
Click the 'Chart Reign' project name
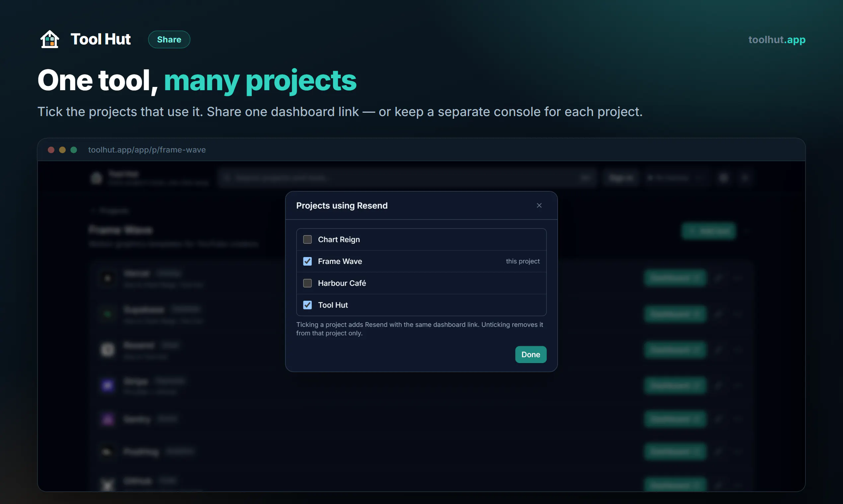(x=339, y=239)
